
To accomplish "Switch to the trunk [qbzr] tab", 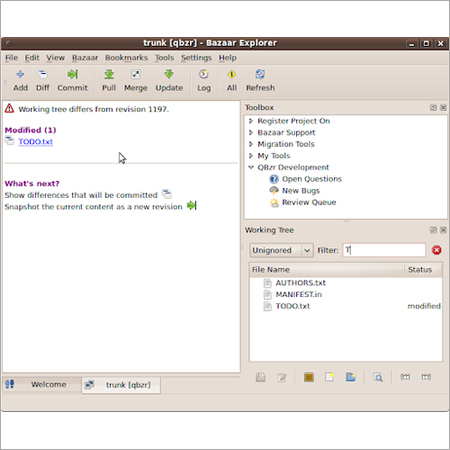I will pos(121,385).
